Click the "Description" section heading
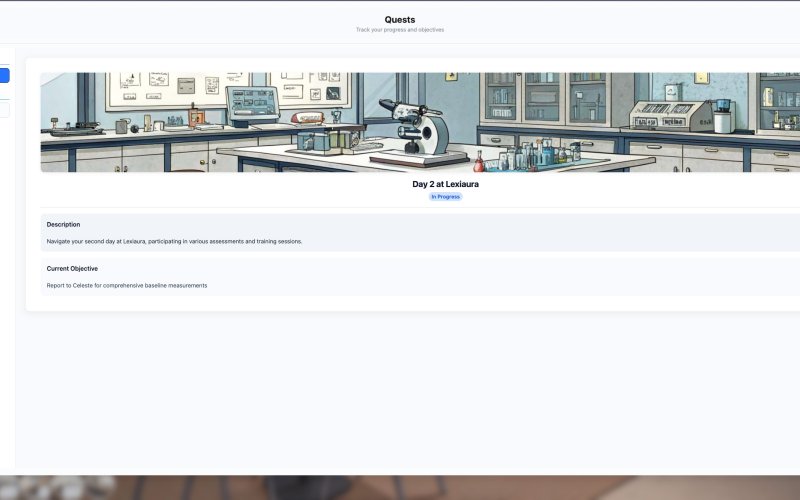Image resolution: width=800 pixels, height=500 pixels. click(63, 224)
